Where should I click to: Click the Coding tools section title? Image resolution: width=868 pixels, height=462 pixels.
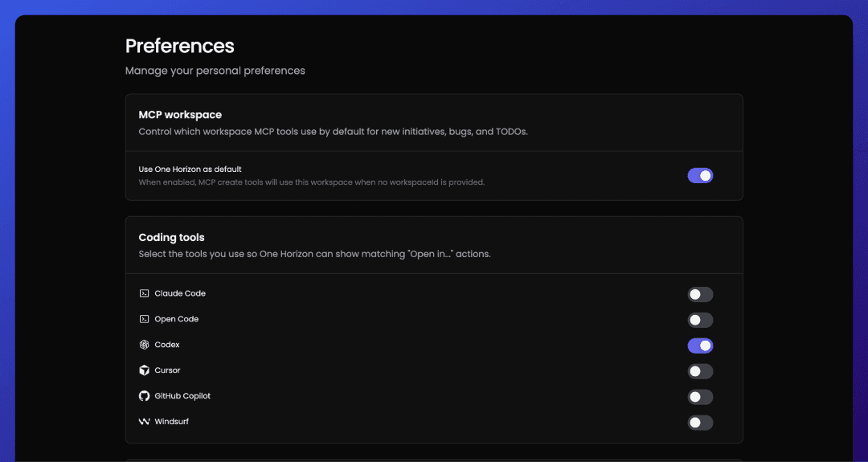pos(172,237)
